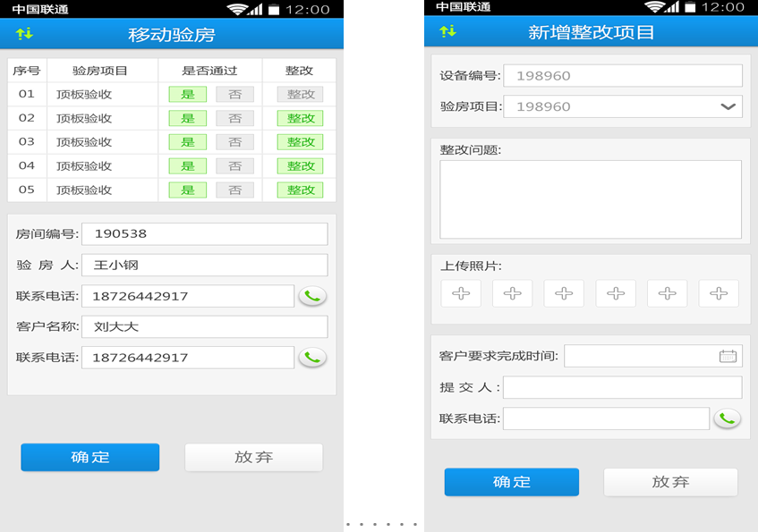This screenshot has height=532, width=758.
Task: Expand the 验房项目 dropdown chevron
Action: 728,106
